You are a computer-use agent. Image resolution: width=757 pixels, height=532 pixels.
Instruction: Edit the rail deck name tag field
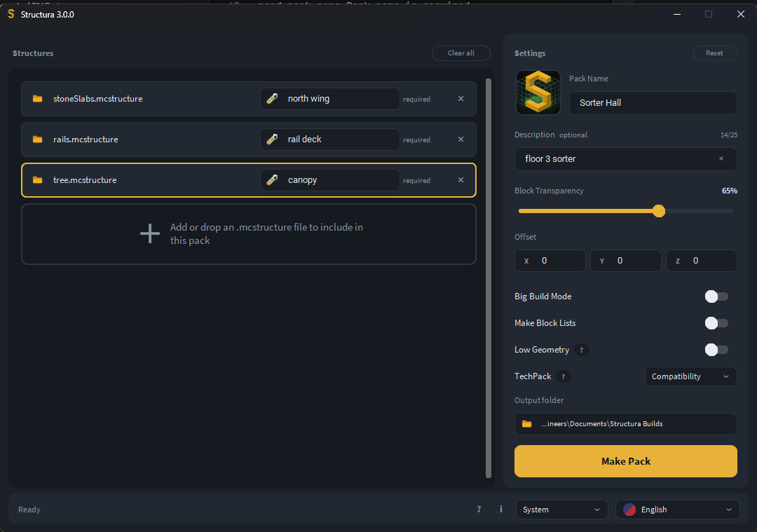click(x=330, y=139)
